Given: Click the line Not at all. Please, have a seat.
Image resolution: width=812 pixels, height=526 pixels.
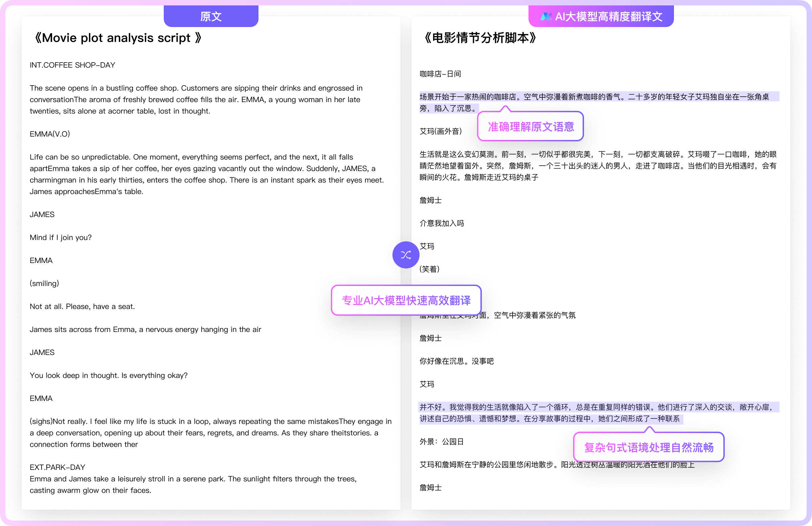Looking at the screenshot, I should [82, 306].
